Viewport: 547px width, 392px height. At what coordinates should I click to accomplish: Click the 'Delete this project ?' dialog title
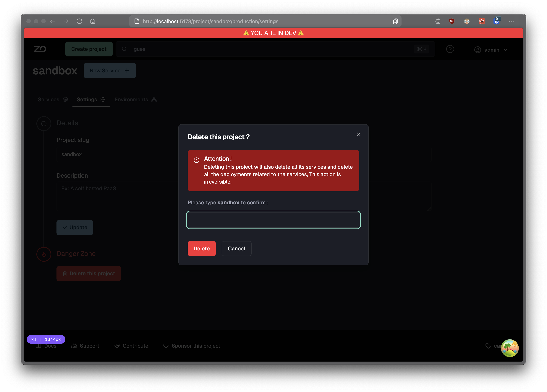click(x=219, y=137)
